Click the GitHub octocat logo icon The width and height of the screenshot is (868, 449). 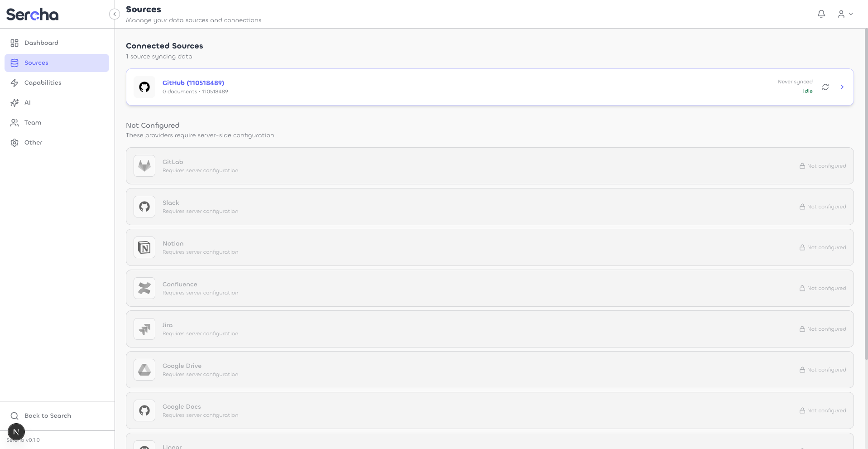(144, 87)
